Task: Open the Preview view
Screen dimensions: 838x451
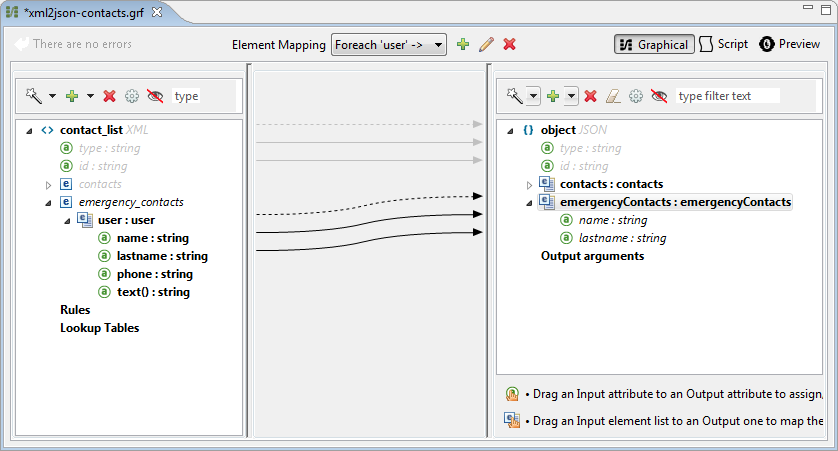Action: (790, 44)
